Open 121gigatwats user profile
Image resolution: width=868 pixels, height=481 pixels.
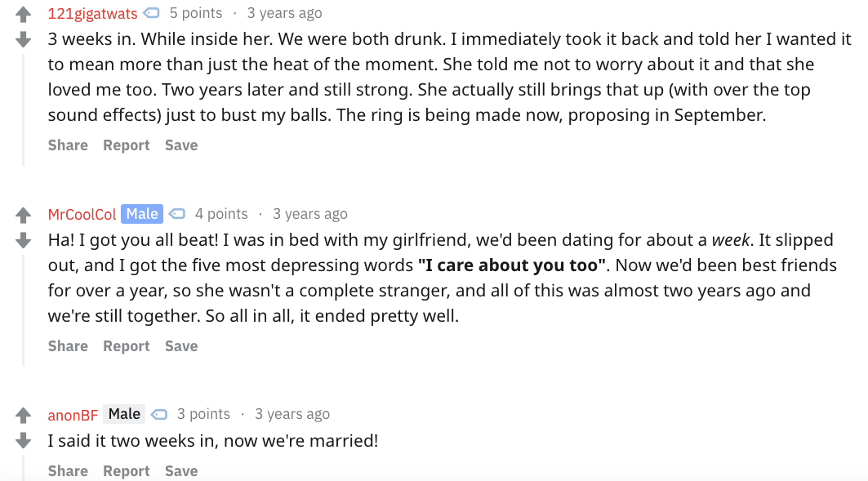[x=92, y=13]
